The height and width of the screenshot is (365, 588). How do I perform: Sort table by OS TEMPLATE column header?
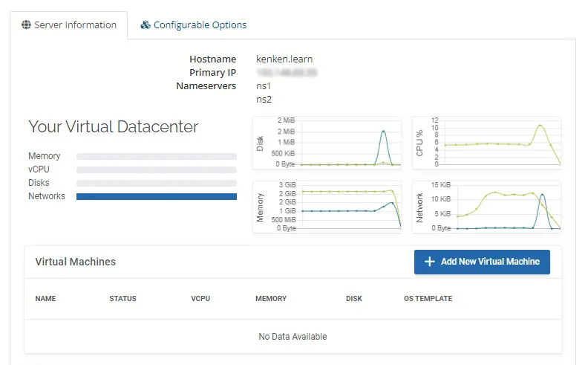(x=428, y=299)
